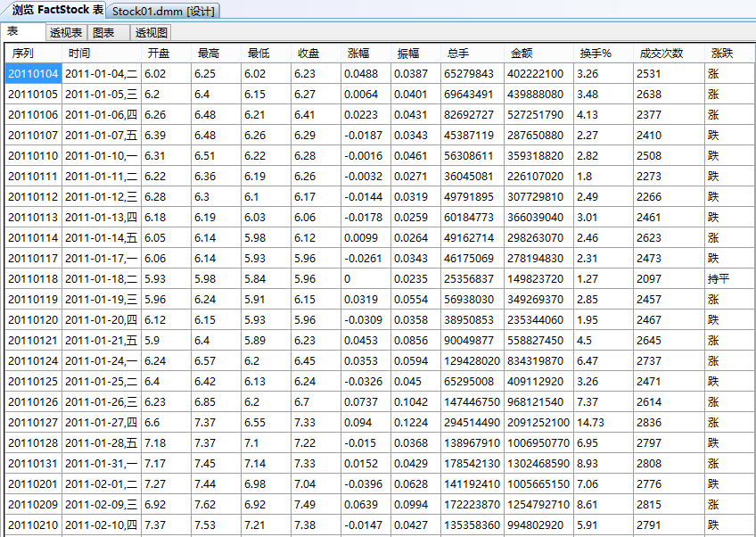This screenshot has height=537, width=756.
Task: Click 涨幅 value -0.0396
Action: click(x=366, y=484)
